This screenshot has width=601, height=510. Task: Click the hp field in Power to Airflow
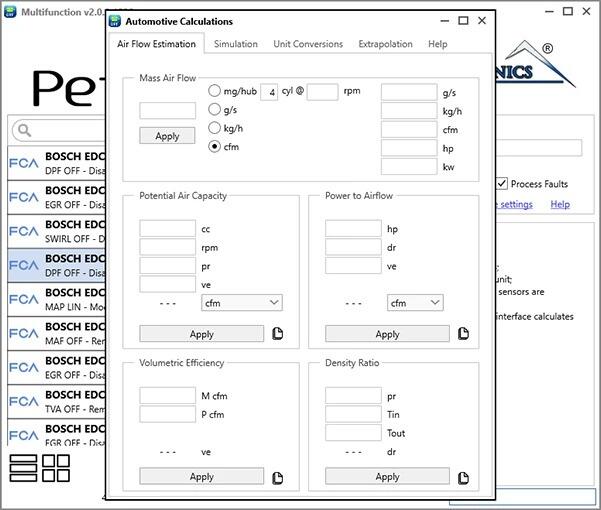(353, 228)
